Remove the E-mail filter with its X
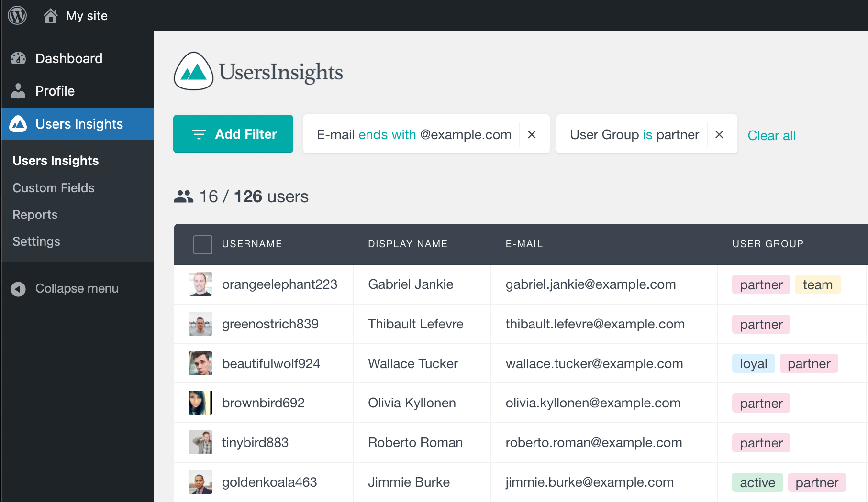The height and width of the screenshot is (502, 868). pos(532,135)
